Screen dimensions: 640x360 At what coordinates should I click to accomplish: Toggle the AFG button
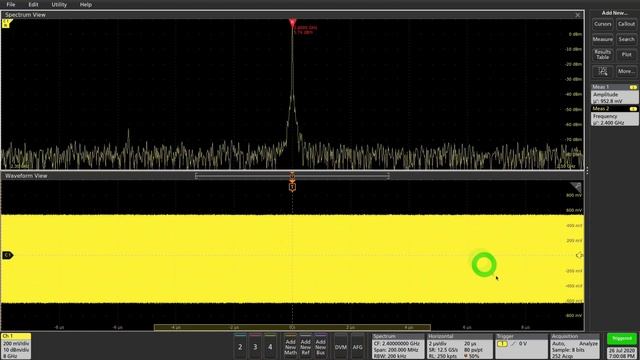tap(358, 347)
